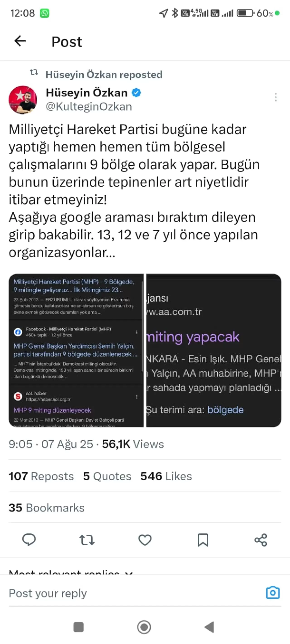Open the post's three-dot more menu
Image resolution: width=290 pixels, height=644 pixels.
click(x=275, y=97)
